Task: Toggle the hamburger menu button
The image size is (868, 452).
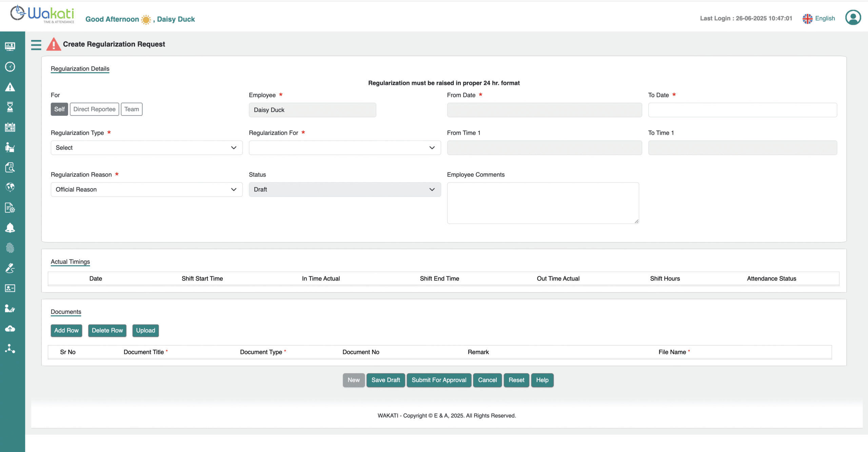Action: [36, 45]
